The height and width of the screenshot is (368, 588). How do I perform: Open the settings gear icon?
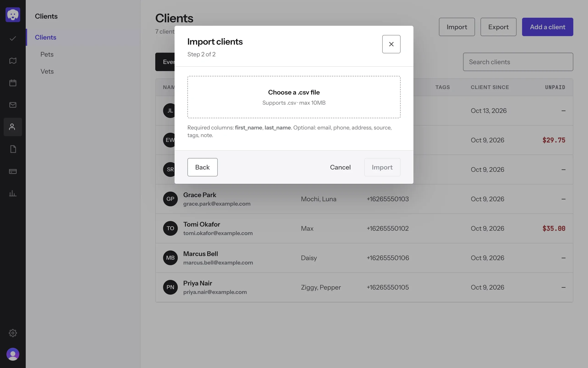(13, 333)
